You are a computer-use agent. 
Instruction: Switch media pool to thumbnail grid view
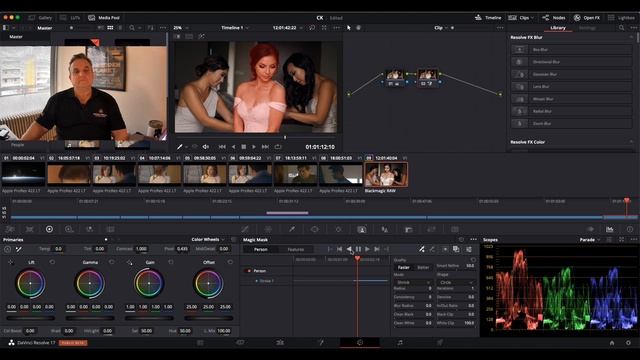(110, 28)
